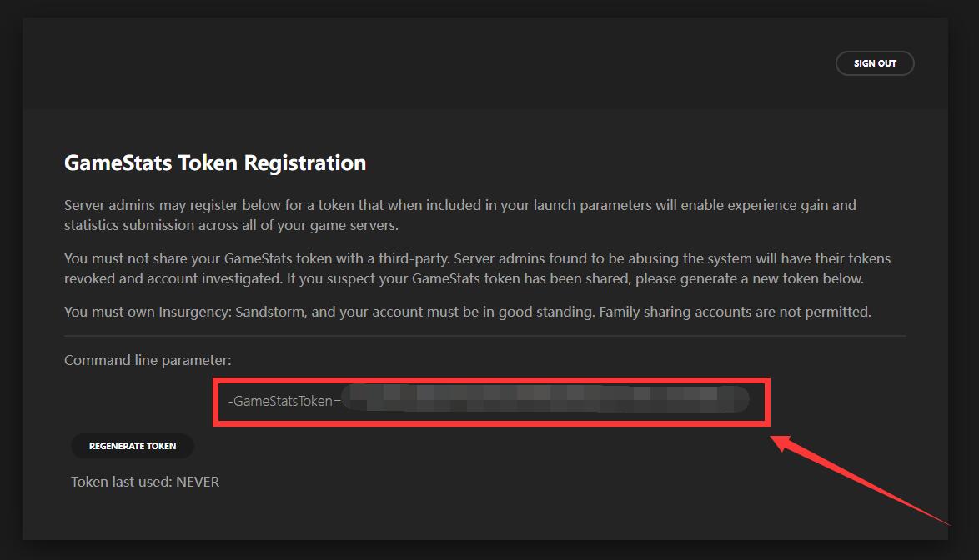Click the GameStats Token Registration heading
The width and height of the screenshot is (979, 560).
(215, 162)
